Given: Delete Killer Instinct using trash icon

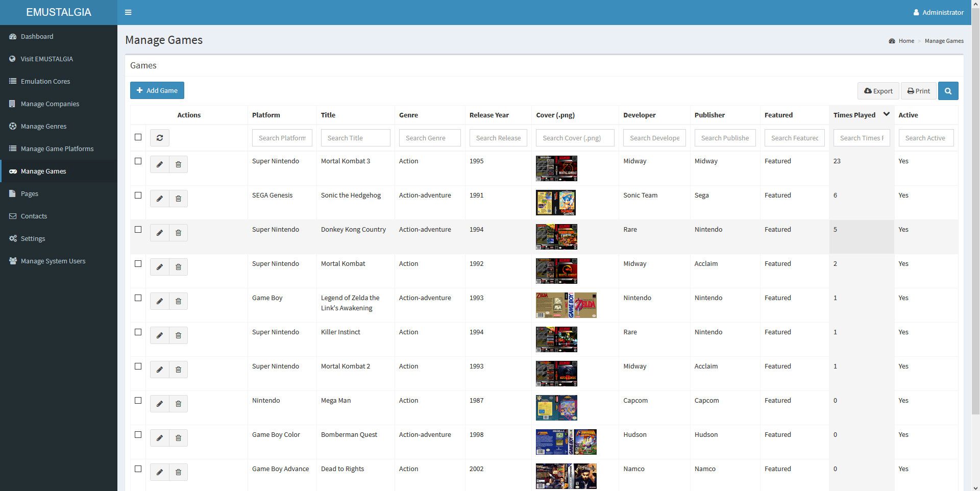Looking at the screenshot, I should pyautogui.click(x=178, y=335).
